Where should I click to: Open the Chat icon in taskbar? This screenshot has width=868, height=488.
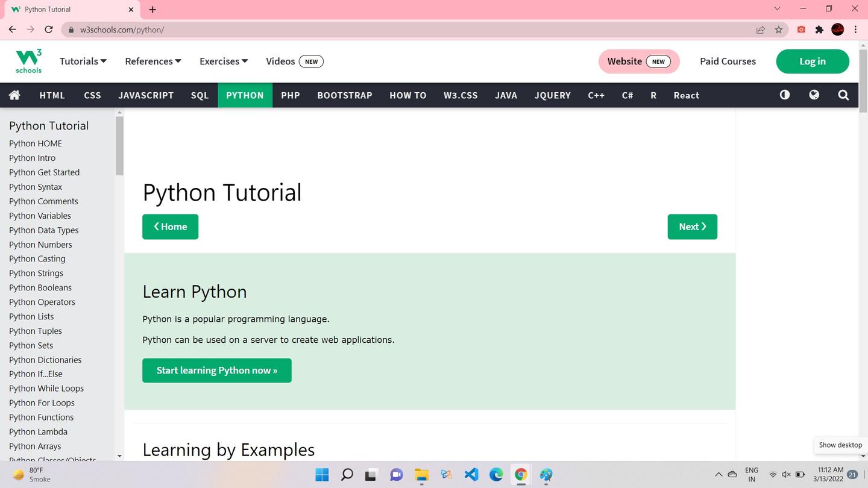click(x=396, y=475)
